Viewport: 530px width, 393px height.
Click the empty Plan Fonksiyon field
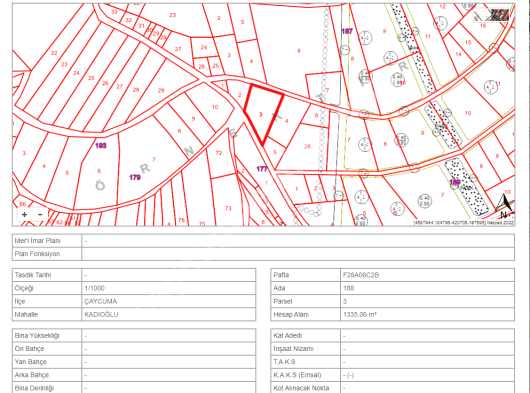point(298,254)
